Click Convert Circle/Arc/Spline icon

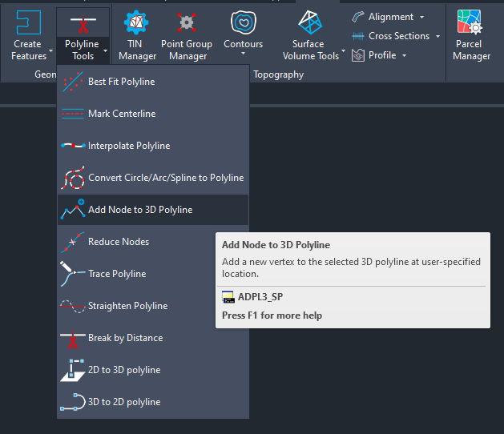73,178
